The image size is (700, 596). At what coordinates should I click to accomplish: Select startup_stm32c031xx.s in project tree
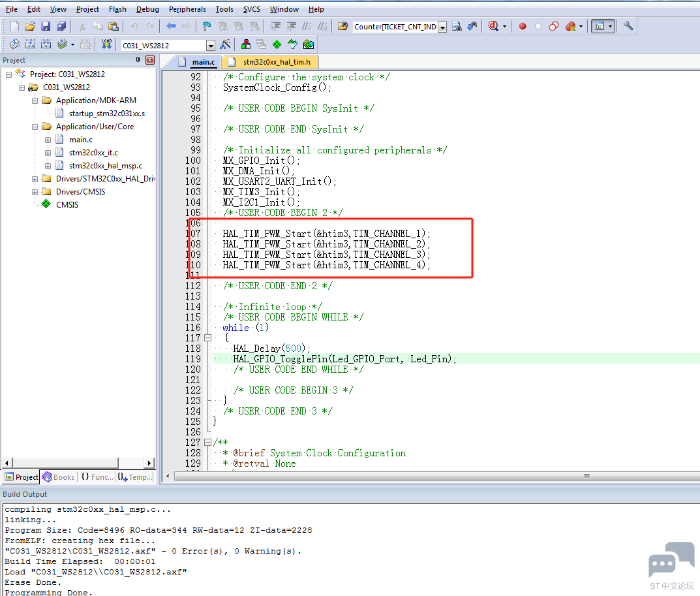[x=107, y=114]
